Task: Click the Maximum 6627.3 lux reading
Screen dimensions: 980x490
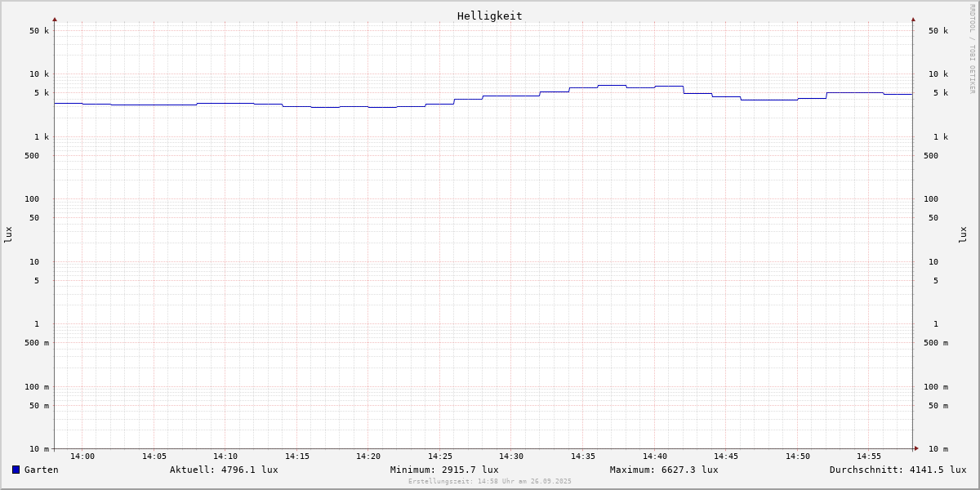Action: tap(664, 470)
